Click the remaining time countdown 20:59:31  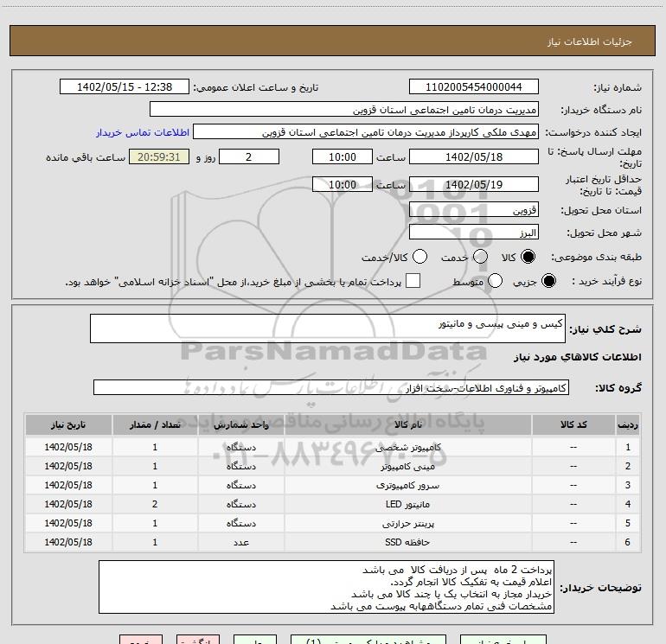tap(159, 156)
